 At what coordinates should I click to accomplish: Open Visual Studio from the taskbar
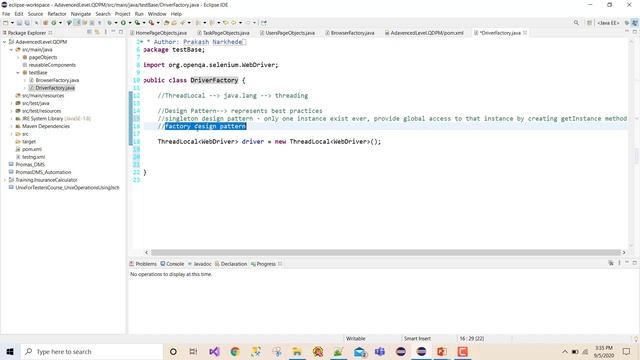pos(214,351)
